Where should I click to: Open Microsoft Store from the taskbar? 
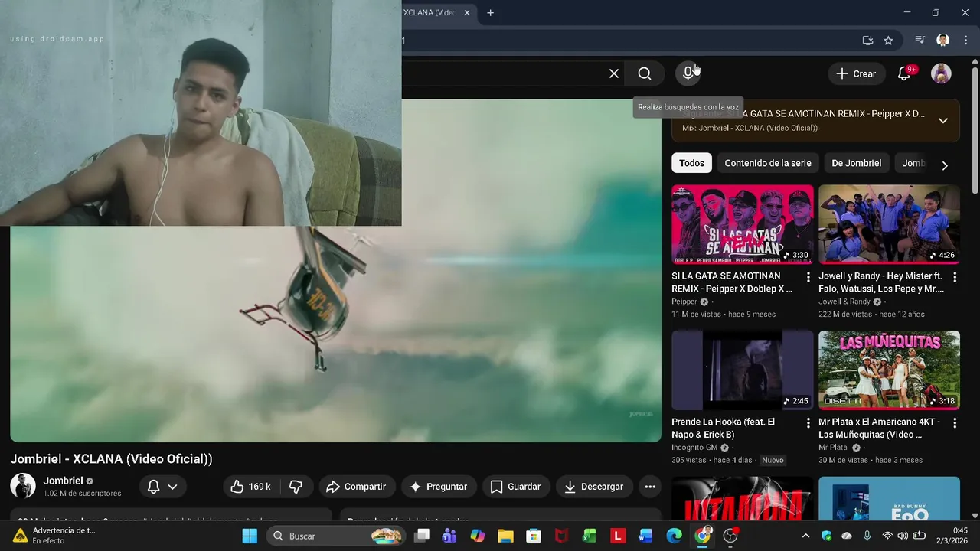(534, 536)
